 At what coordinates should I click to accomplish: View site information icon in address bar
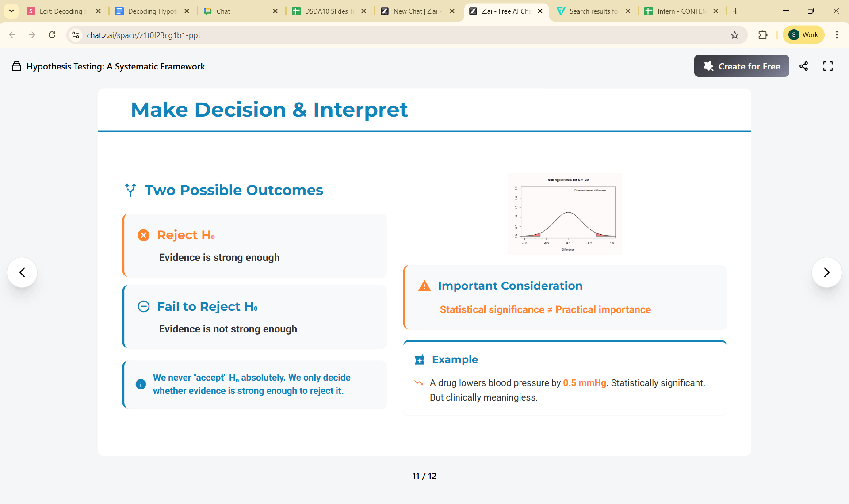76,35
